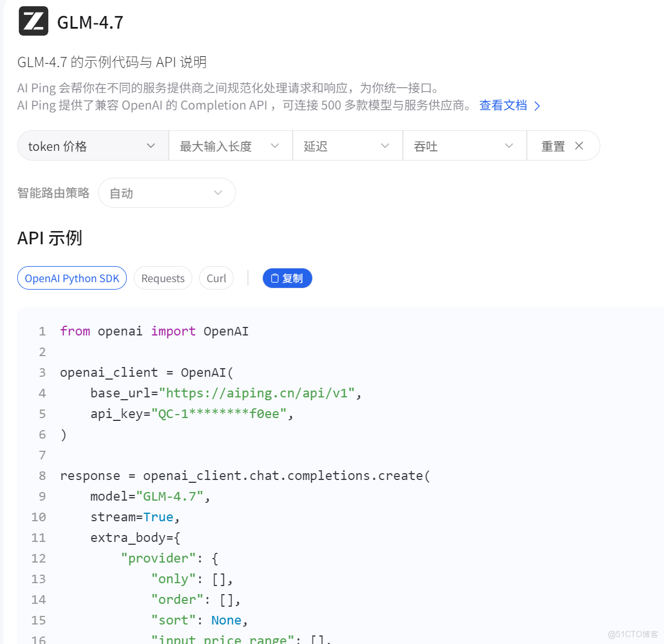Click the api_key value on line 5
The width and height of the screenshot is (664, 644).
tap(219, 414)
